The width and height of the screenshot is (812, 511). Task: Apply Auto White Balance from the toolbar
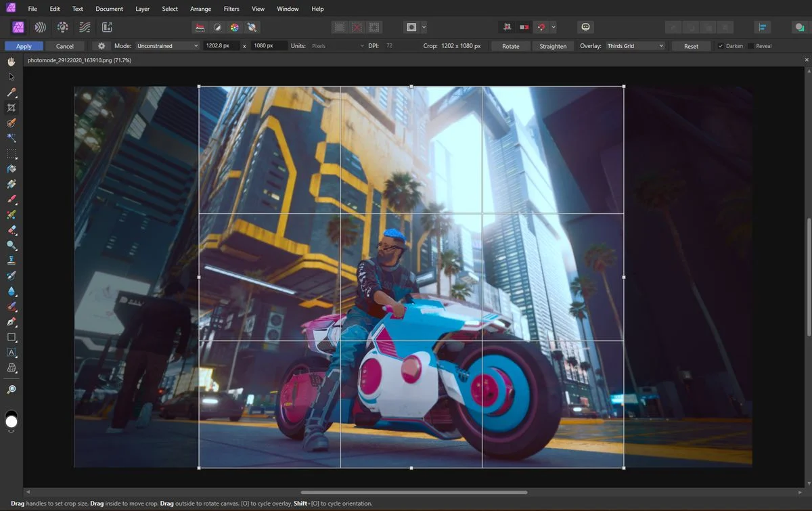click(252, 27)
